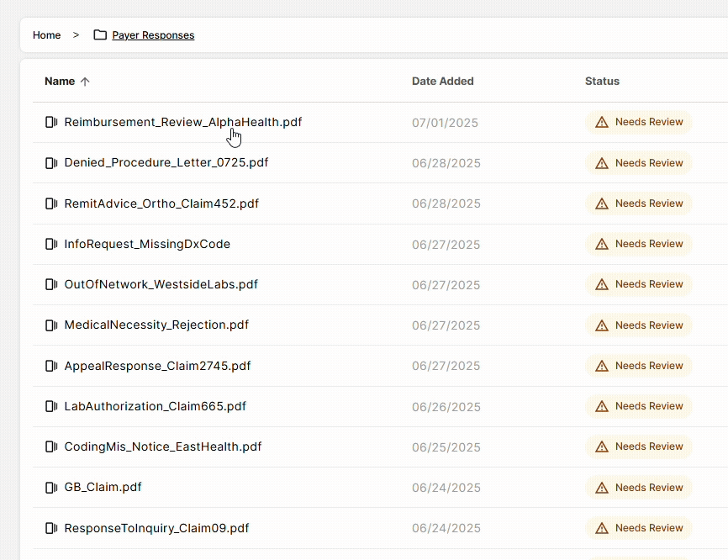Click the warning icon in GB_Claim.pdf row

pyautogui.click(x=601, y=488)
